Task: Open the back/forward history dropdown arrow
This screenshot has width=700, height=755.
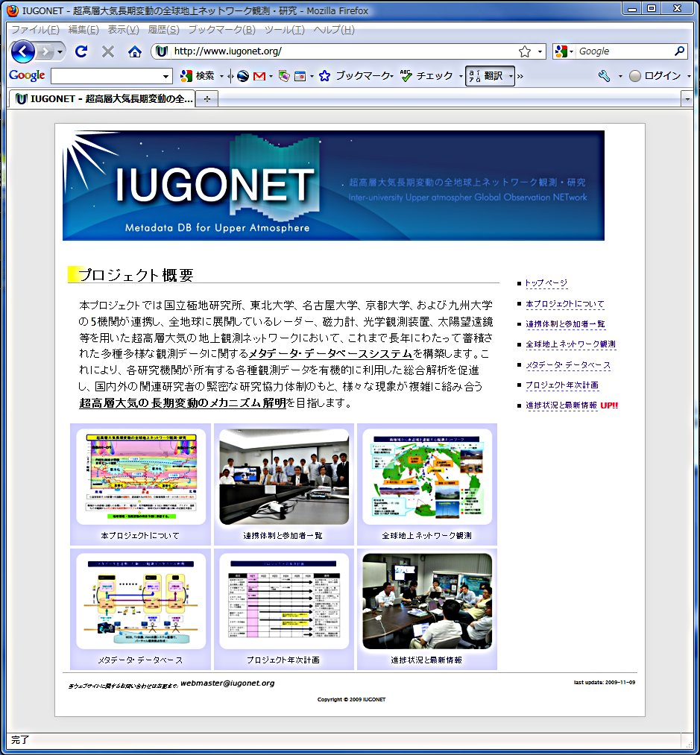Action: (x=60, y=51)
